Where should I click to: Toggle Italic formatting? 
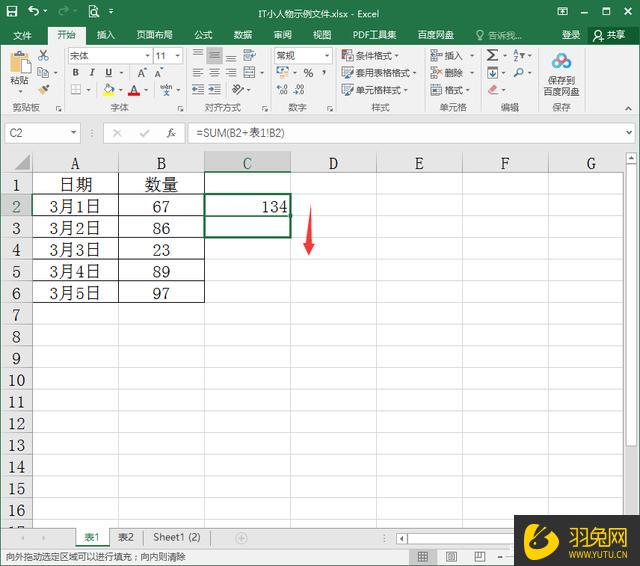coord(92,73)
